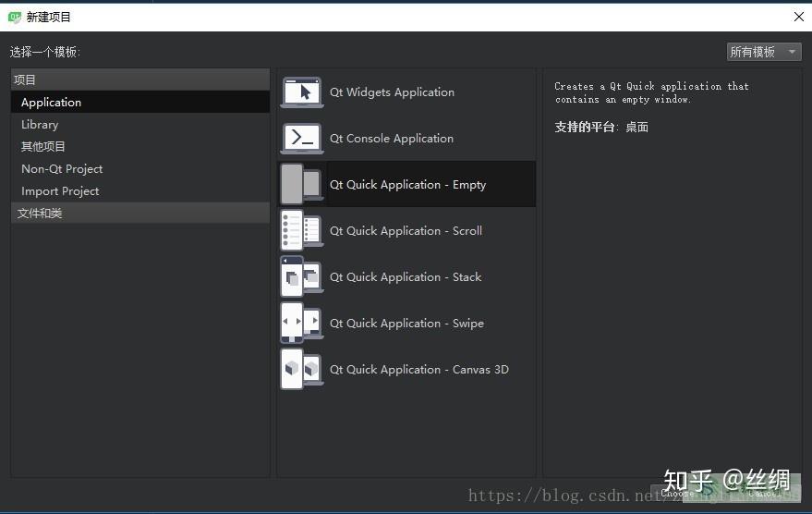Click the 项目 section header
The image size is (812, 514).
click(x=139, y=80)
